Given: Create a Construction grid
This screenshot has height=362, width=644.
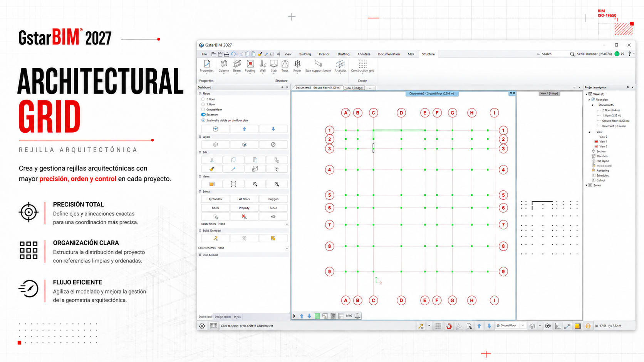Looking at the screenshot, I should pos(362,66).
